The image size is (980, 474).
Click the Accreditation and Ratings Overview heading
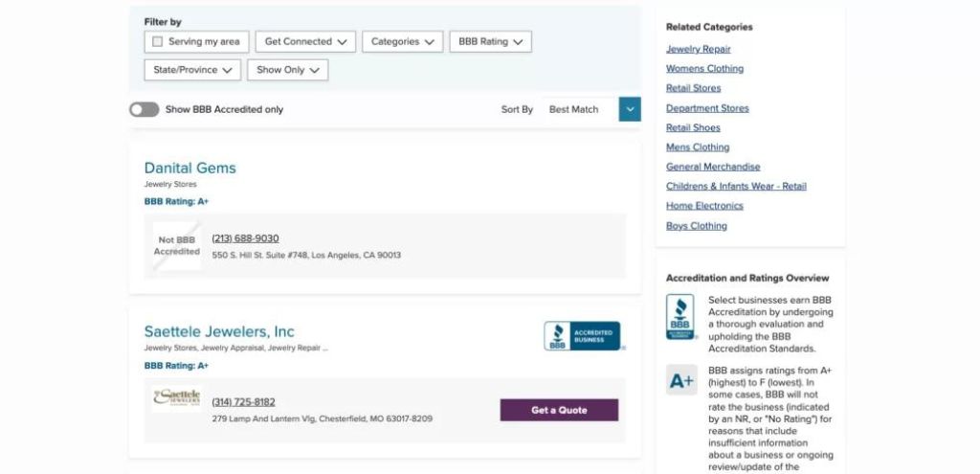click(x=747, y=279)
